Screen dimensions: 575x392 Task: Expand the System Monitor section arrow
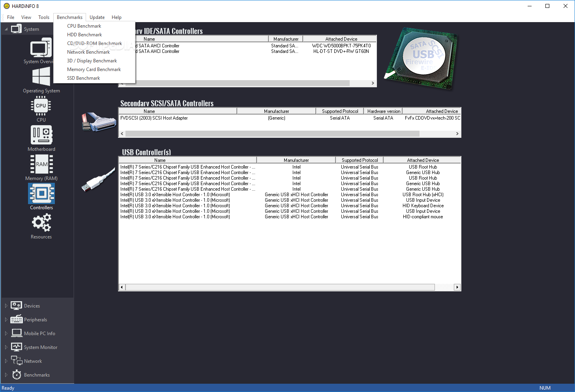pos(6,347)
